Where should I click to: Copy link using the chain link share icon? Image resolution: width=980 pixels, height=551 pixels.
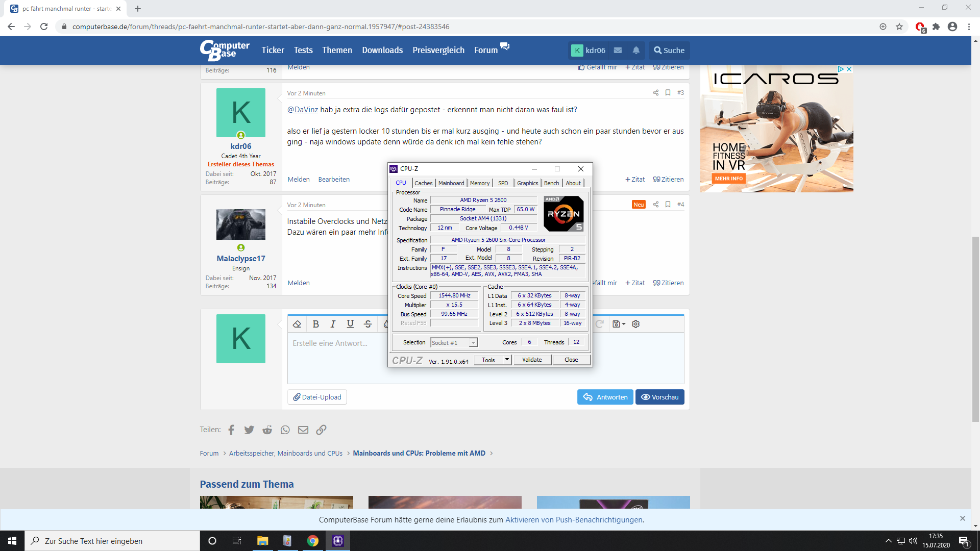321,430
